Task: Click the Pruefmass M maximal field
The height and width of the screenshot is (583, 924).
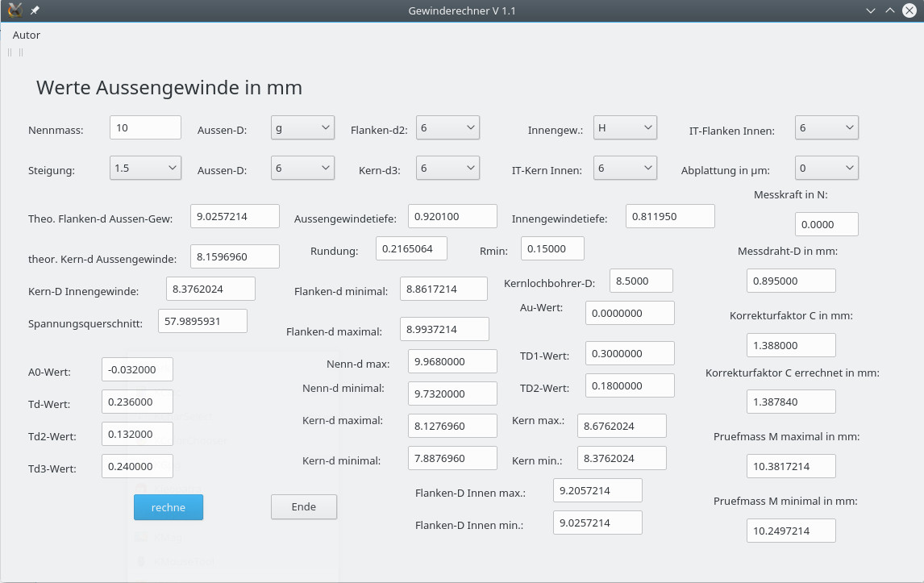Action: coord(791,466)
